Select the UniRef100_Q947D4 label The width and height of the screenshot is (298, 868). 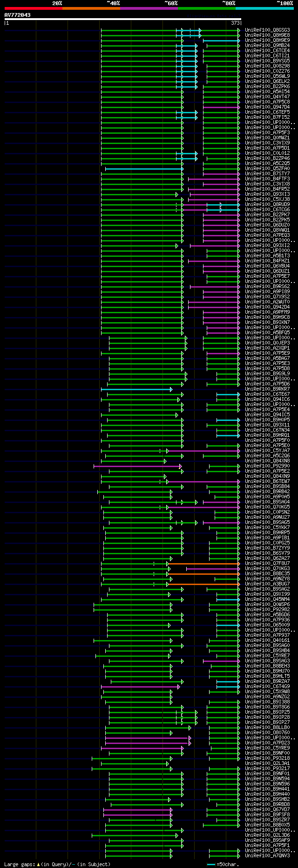coord(267,107)
